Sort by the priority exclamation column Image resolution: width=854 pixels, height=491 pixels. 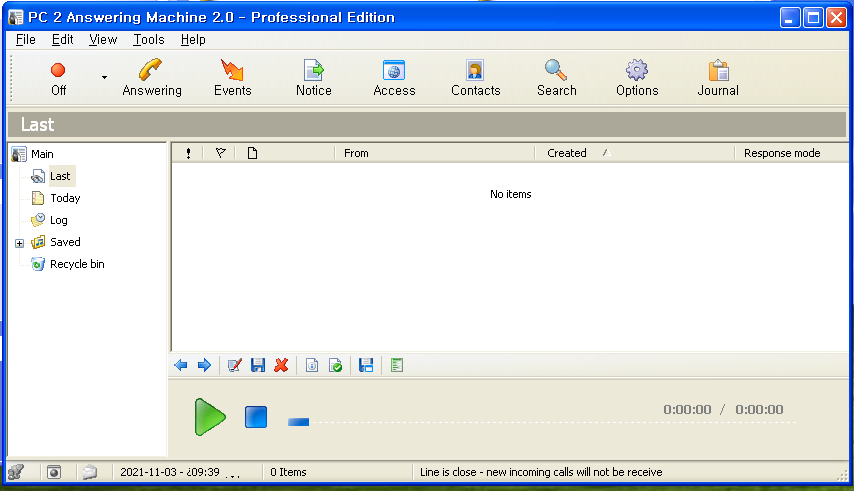point(188,154)
